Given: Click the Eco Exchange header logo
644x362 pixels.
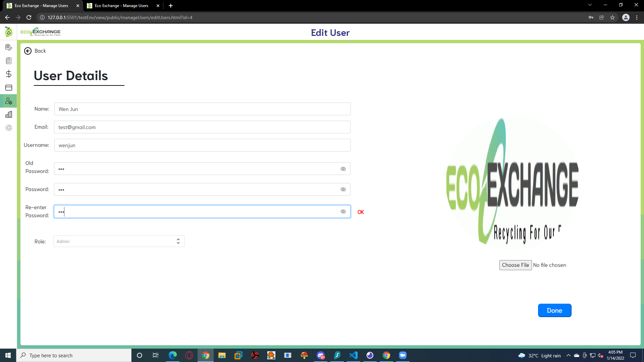Looking at the screenshot, I should tap(41, 32).
